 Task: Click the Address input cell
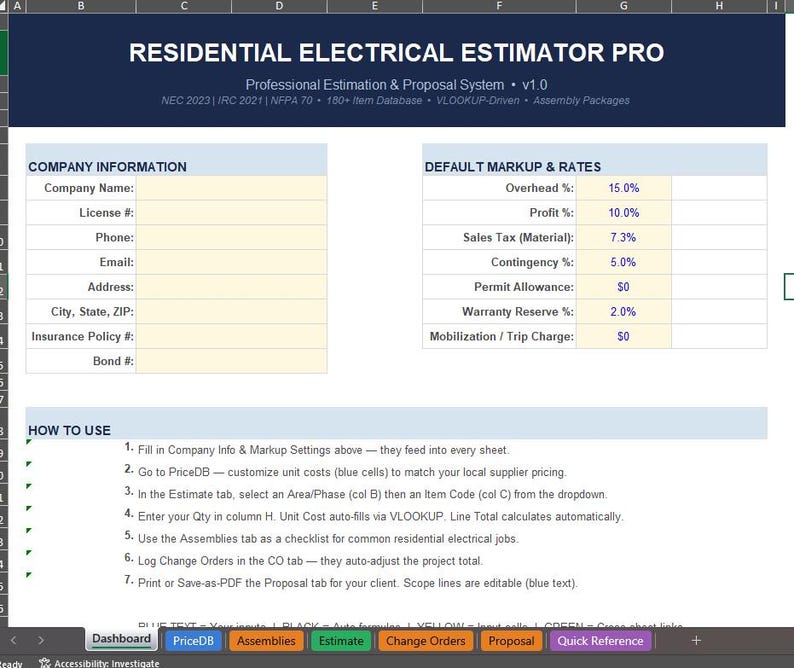click(x=231, y=287)
